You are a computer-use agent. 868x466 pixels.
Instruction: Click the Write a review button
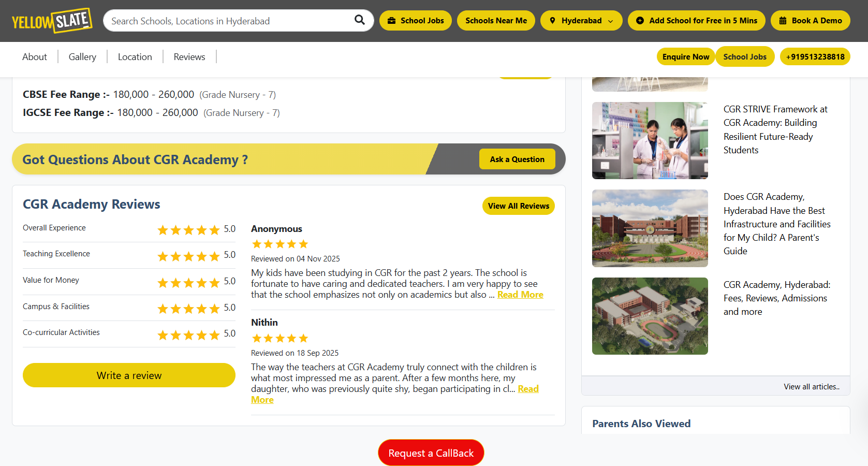point(129,375)
